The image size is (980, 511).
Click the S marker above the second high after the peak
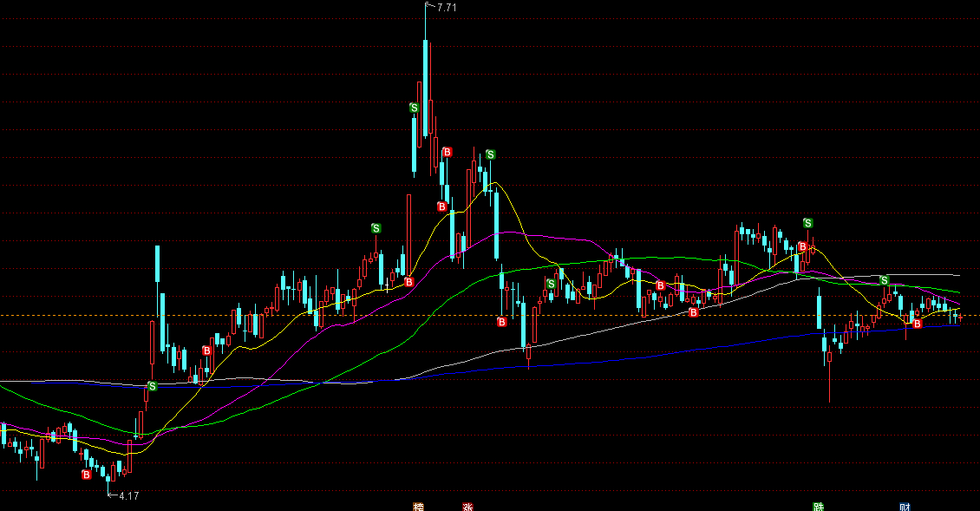point(491,154)
